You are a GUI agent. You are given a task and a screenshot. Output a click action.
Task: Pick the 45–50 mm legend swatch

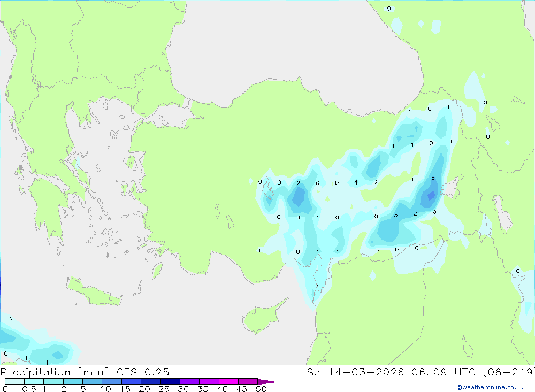point(248,381)
